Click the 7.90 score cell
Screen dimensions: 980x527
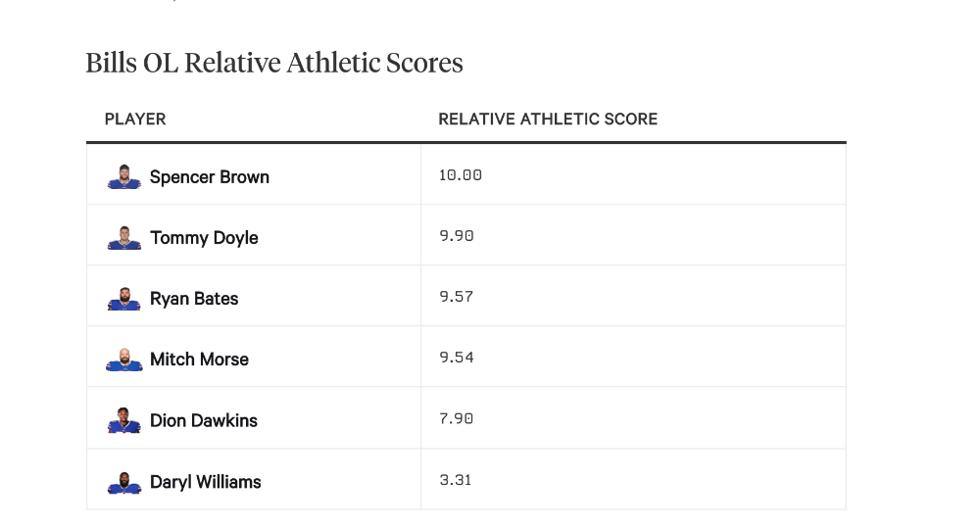(633, 418)
